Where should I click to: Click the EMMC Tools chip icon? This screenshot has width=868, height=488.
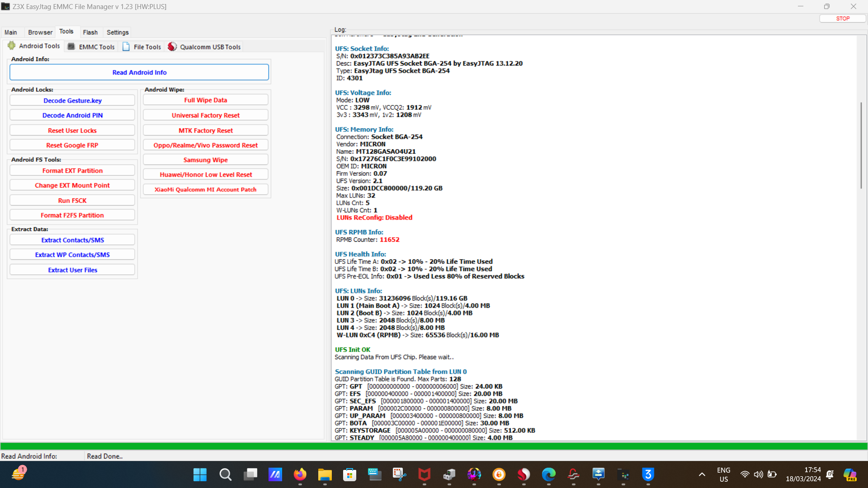(x=71, y=47)
